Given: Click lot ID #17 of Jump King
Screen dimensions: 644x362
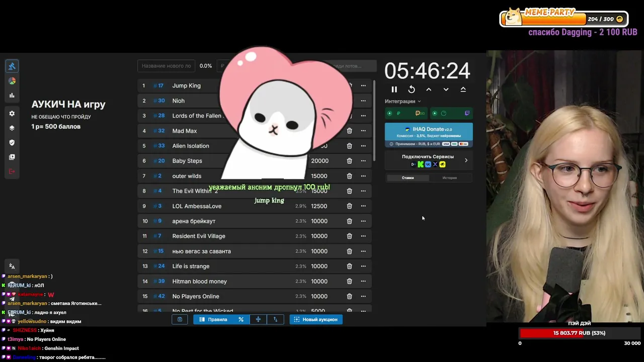Looking at the screenshot, I should 158,85.
